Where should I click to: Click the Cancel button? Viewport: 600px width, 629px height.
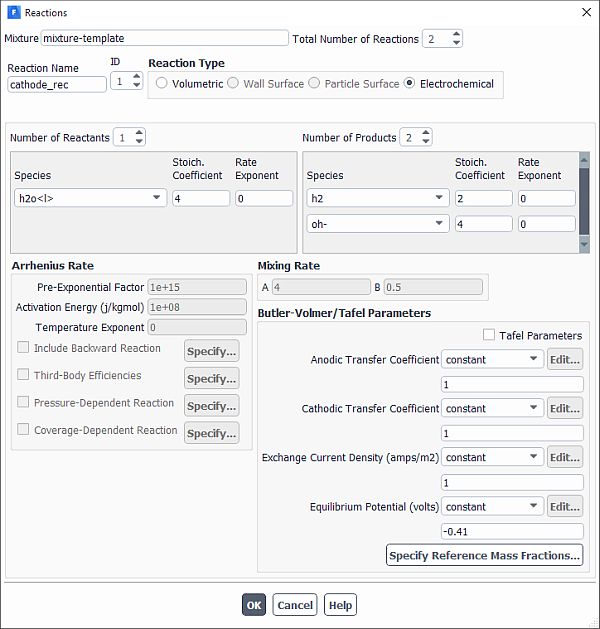pos(295,605)
